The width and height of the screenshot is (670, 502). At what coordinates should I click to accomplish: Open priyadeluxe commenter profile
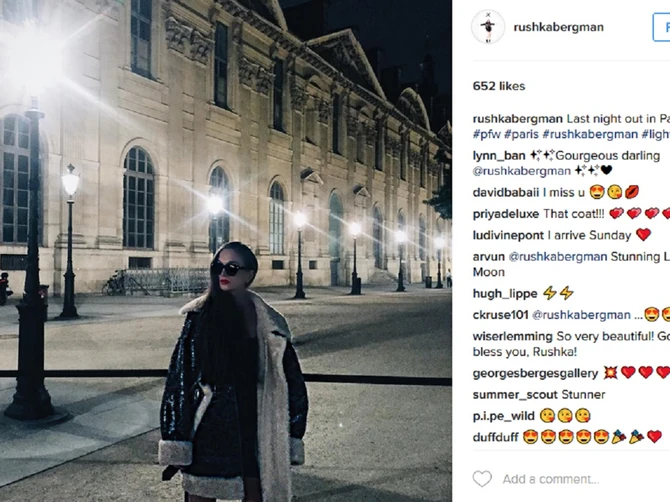tap(506, 214)
